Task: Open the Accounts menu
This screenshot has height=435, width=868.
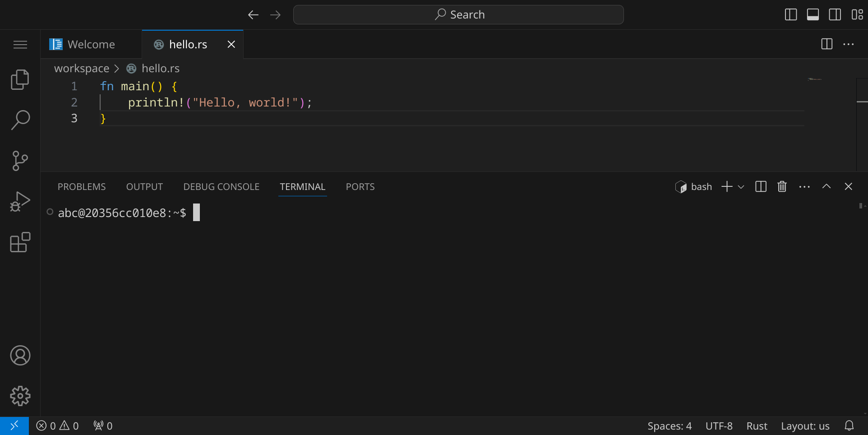Action: click(20, 356)
